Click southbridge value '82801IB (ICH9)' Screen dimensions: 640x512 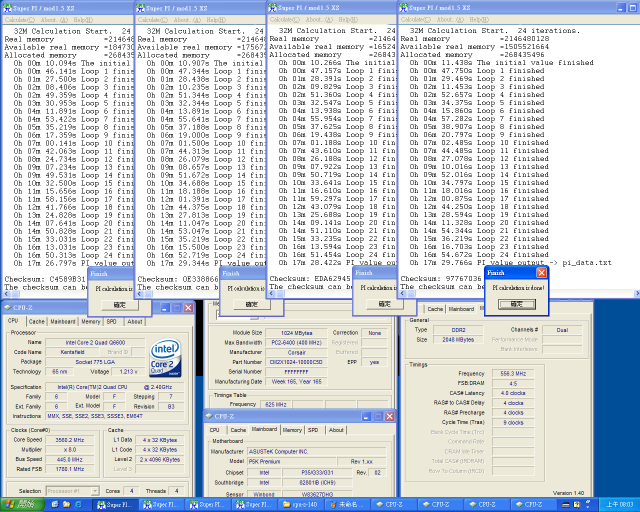pyautogui.click(x=318, y=482)
